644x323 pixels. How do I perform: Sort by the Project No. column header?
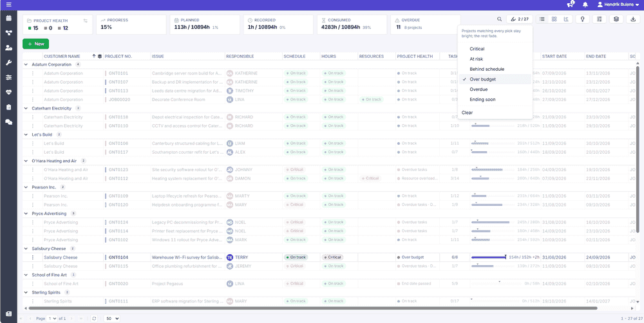pyautogui.click(x=118, y=56)
